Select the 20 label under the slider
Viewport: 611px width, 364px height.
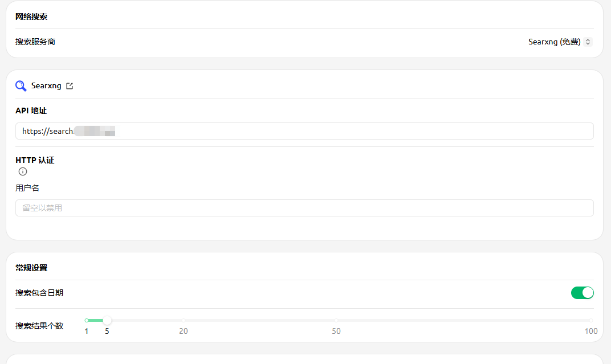[x=183, y=331]
